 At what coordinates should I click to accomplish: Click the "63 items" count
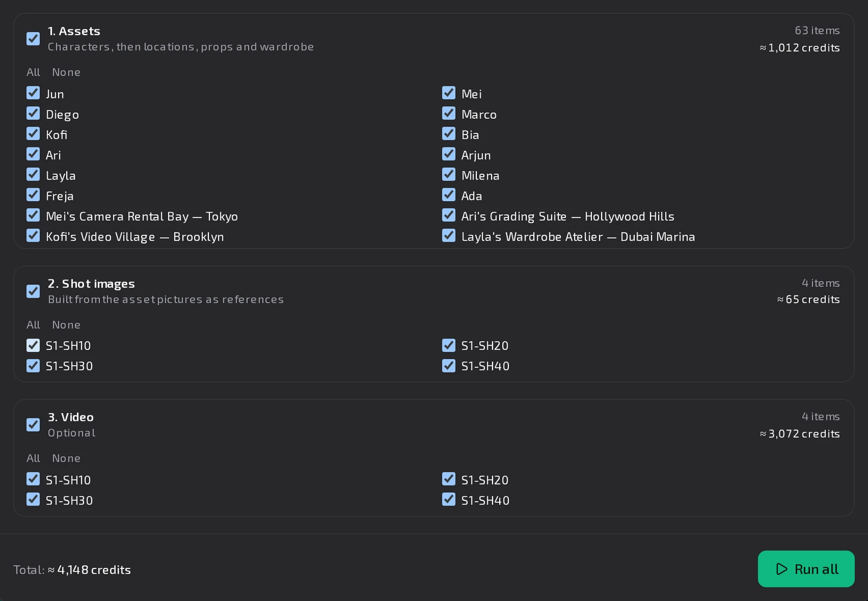[x=818, y=30]
